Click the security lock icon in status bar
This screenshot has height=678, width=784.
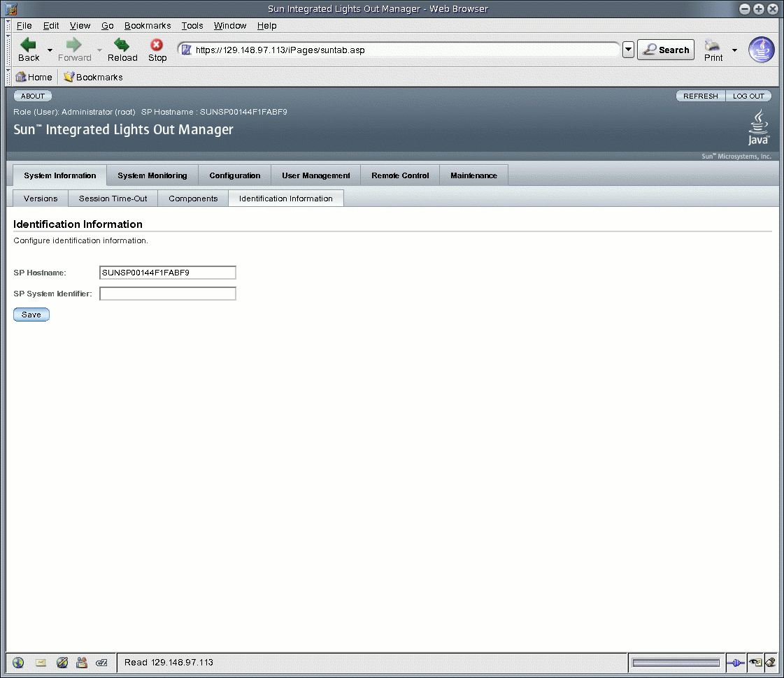point(771,663)
